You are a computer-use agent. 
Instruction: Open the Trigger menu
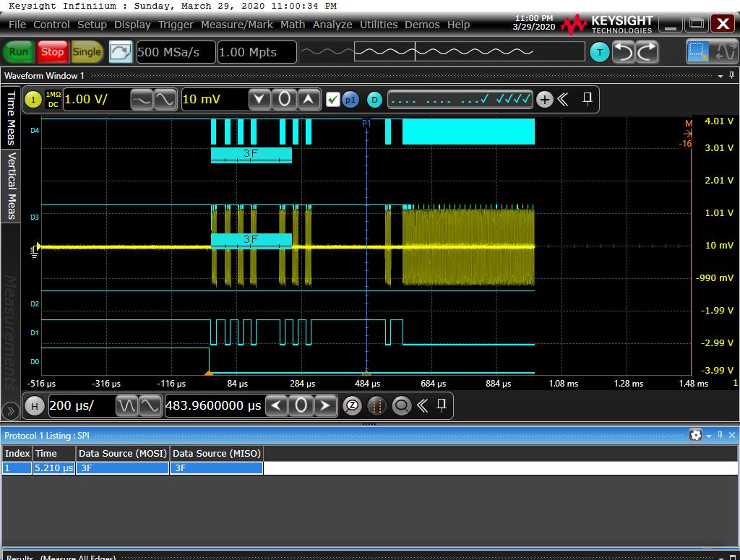coord(176,25)
